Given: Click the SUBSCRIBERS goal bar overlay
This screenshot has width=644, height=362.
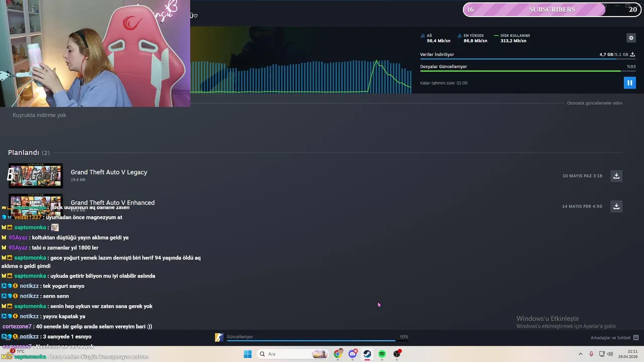Looking at the screenshot, I should pyautogui.click(x=551, y=10).
